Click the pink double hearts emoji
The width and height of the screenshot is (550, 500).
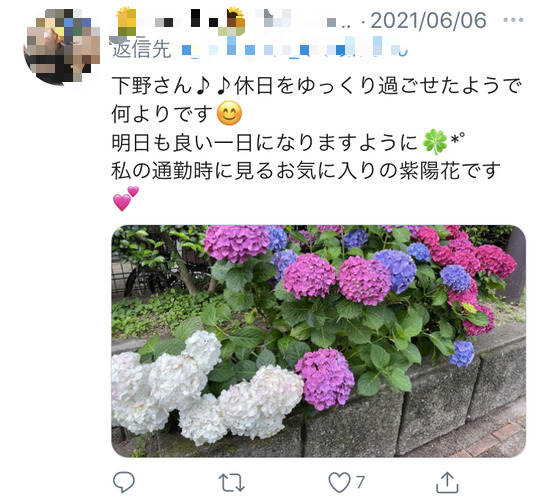tap(125, 199)
